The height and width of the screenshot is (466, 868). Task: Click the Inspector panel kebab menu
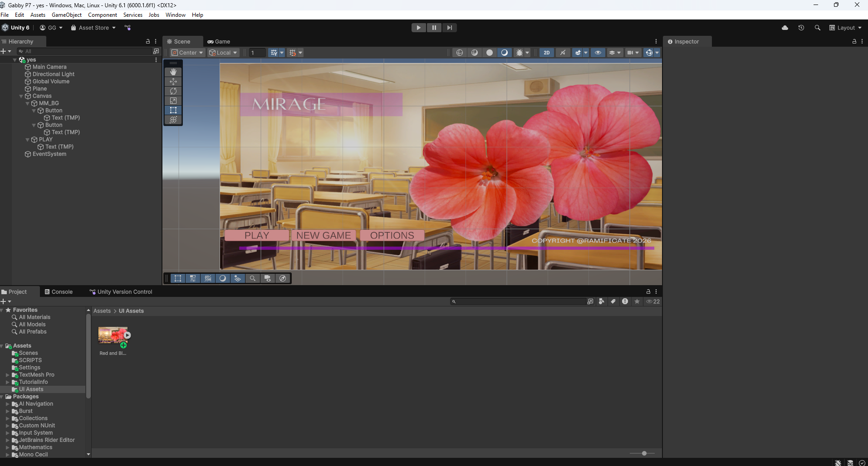pos(862,41)
